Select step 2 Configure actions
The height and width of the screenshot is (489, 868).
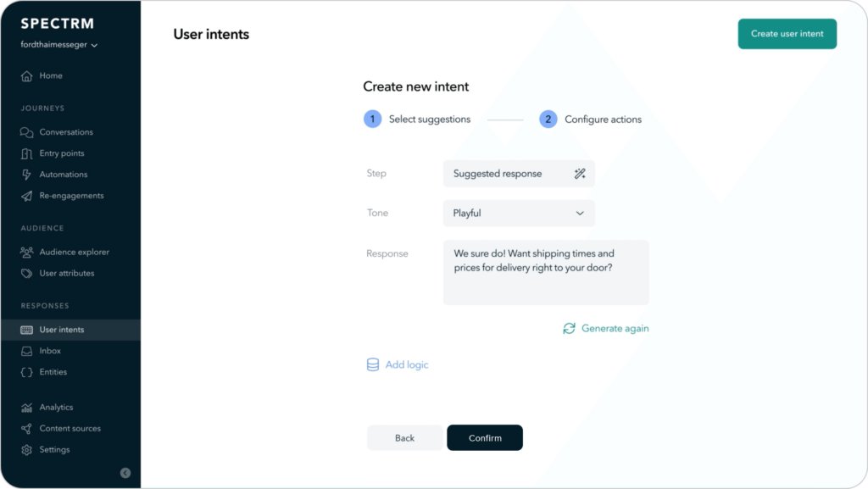point(590,119)
